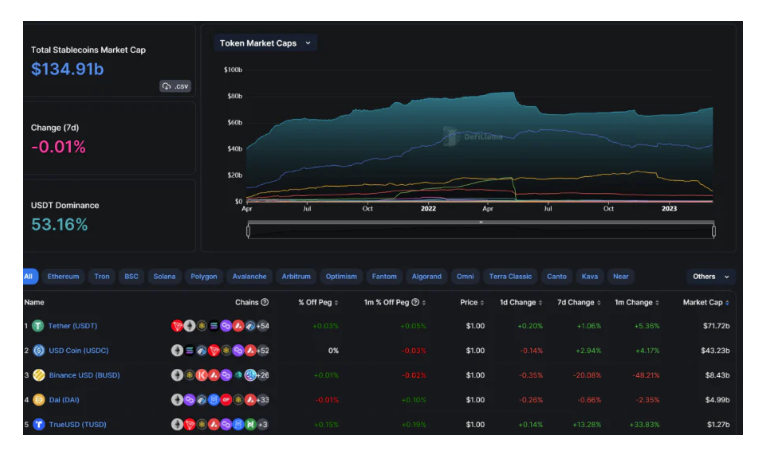Click the Chains column help icon
The height and width of the screenshot is (449, 767).
[265, 302]
